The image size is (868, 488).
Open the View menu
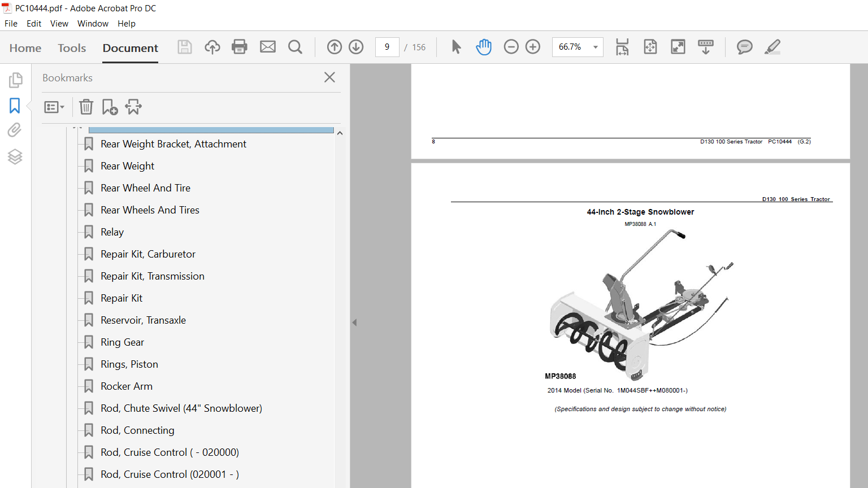59,24
